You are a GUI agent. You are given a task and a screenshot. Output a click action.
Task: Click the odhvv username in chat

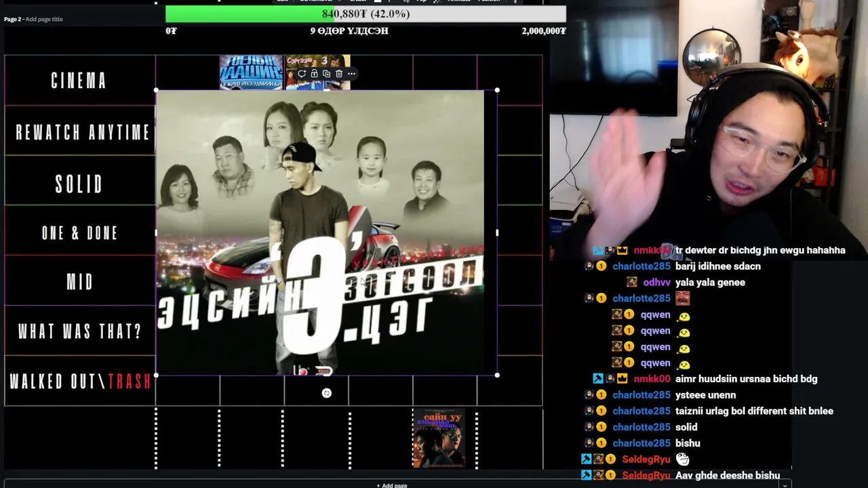point(656,282)
